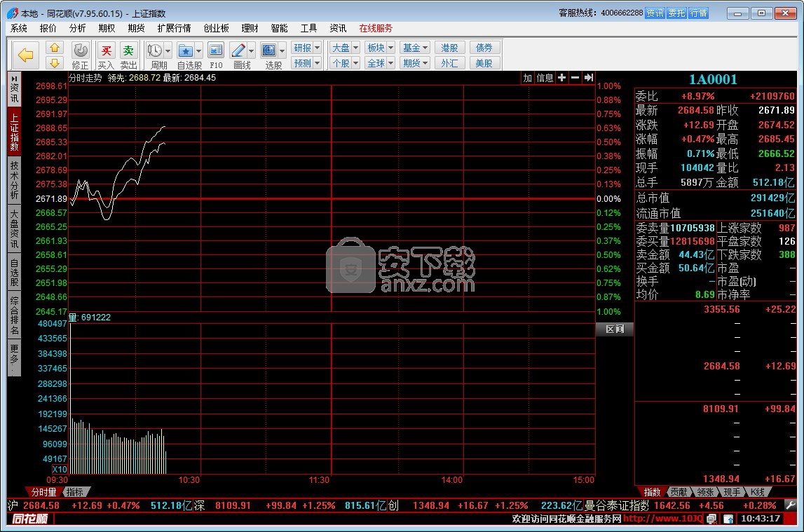Click the 修正 refresh icon
Viewport: 804px width, 532px height.
[x=80, y=51]
